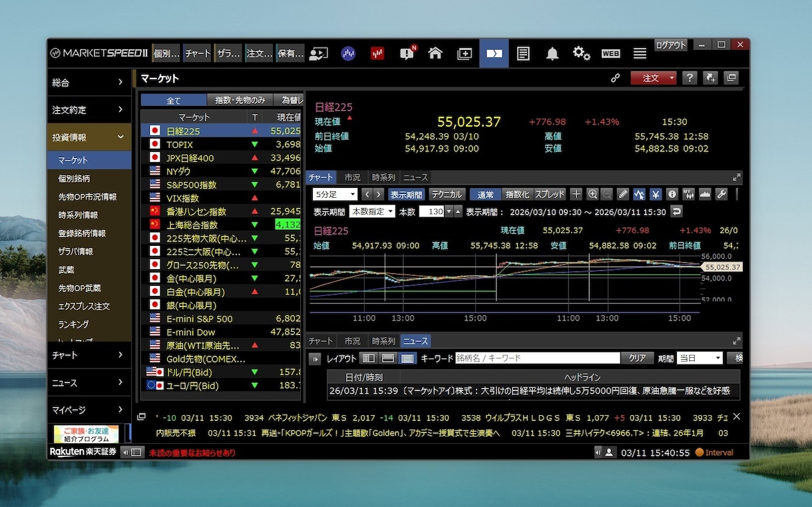Click the テクニカル button

[447, 195]
